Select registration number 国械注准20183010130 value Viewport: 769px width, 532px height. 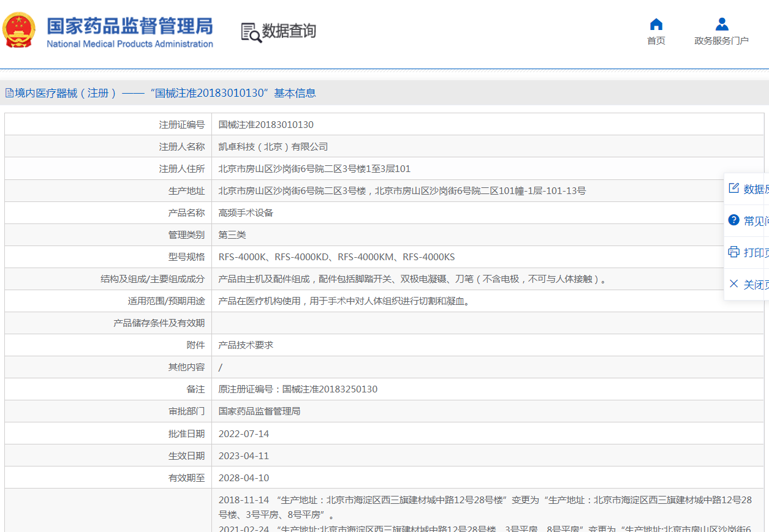[266, 125]
